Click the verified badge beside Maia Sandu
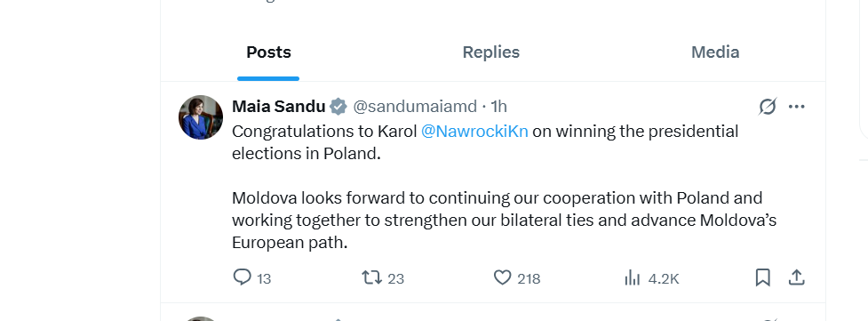 [338, 107]
